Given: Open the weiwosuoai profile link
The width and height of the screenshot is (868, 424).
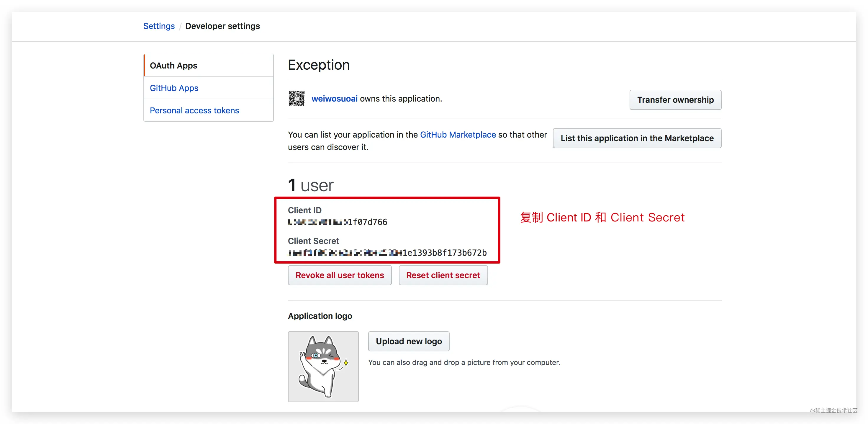Looking at the screenshot, I should pyautogui.click(x=334, y=99).
